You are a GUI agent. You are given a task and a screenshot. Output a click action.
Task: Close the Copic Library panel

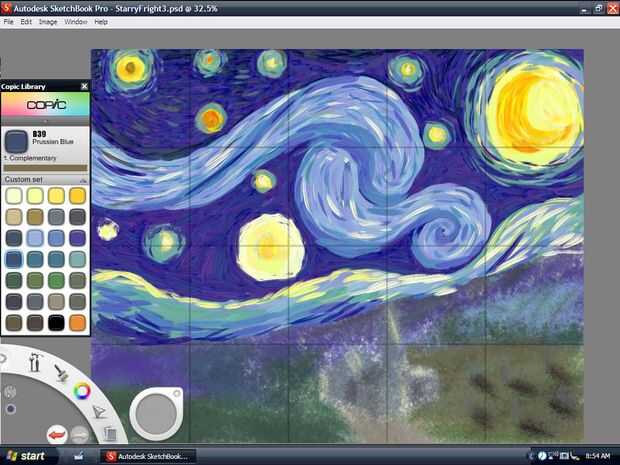point(84,86)
